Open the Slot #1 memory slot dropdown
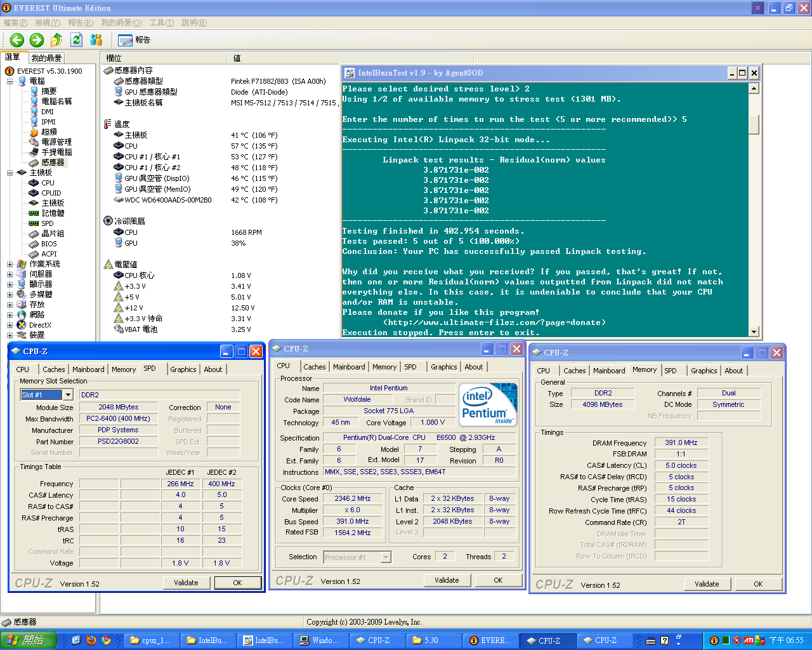 pos(68,395)
